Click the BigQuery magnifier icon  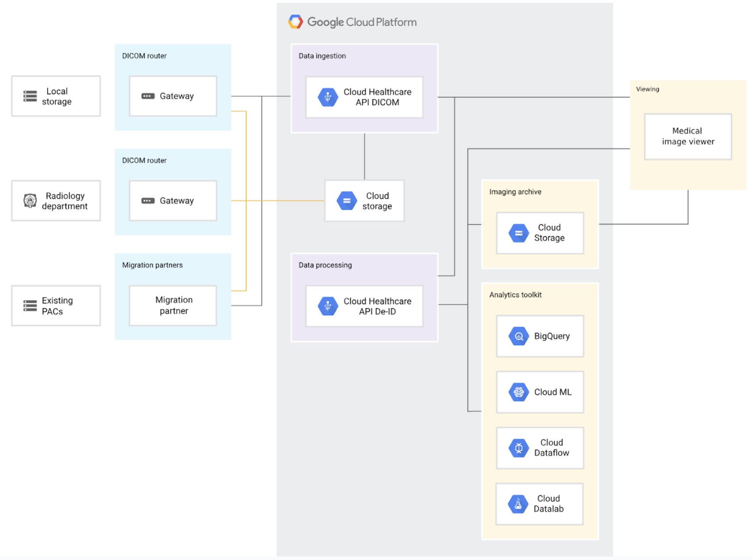519,336
